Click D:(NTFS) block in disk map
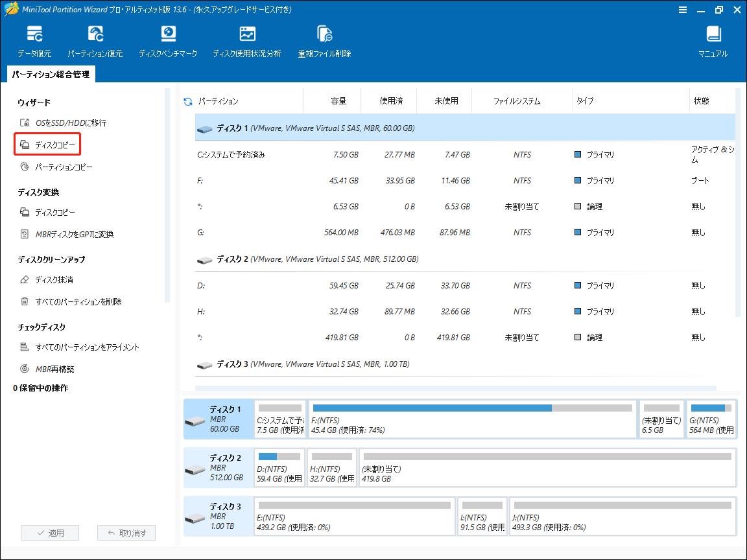 pos(279,467)
